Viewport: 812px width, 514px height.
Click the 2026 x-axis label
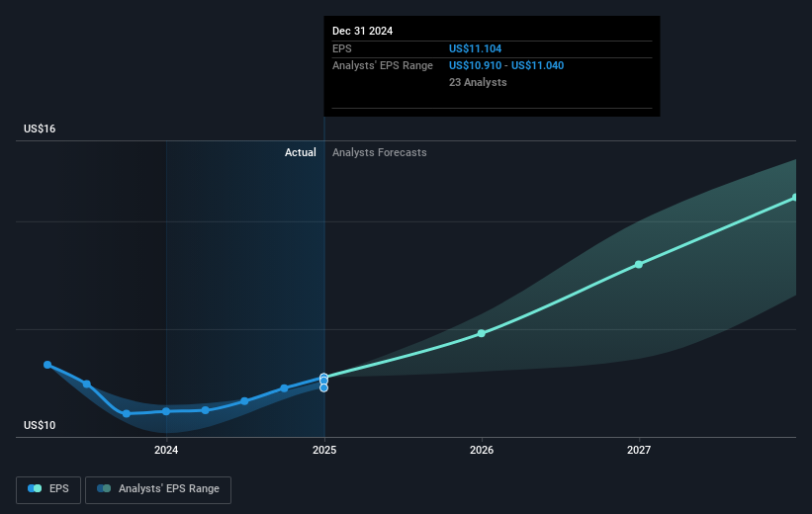point(482,450)
